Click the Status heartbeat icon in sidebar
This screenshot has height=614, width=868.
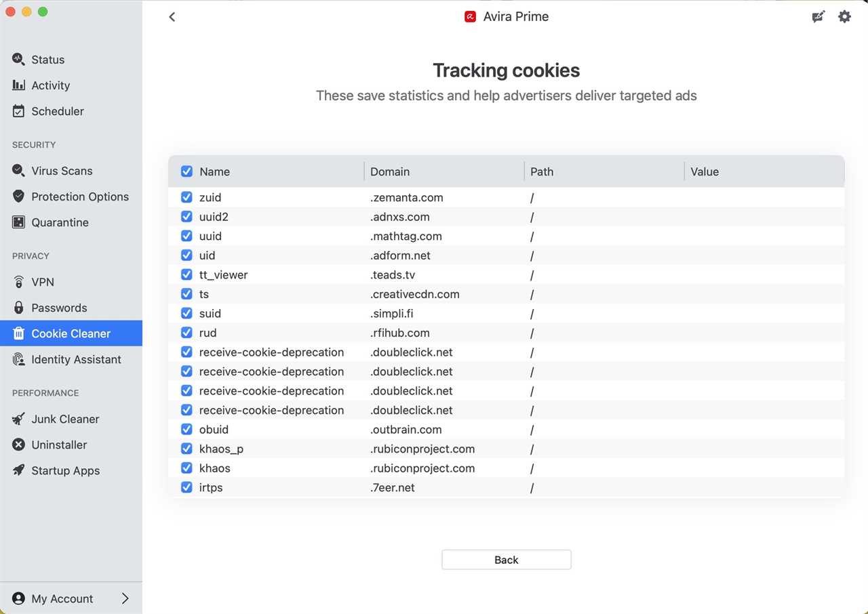[x=18, y=60]
